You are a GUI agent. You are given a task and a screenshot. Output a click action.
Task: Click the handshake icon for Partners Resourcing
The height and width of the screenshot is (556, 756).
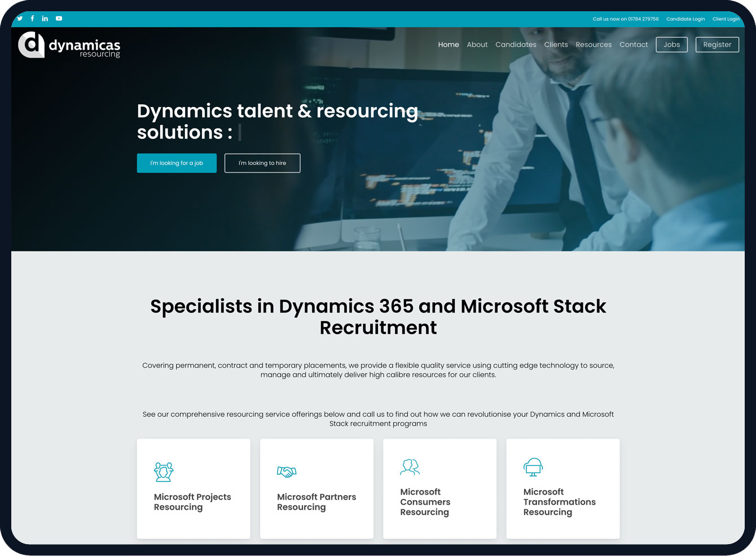point(287,471)
